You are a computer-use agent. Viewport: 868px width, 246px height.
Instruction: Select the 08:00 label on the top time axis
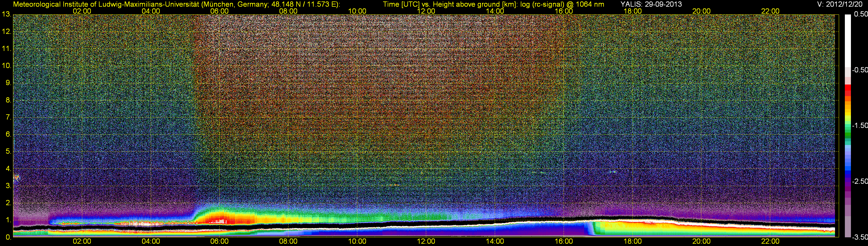tap(288, 11)
